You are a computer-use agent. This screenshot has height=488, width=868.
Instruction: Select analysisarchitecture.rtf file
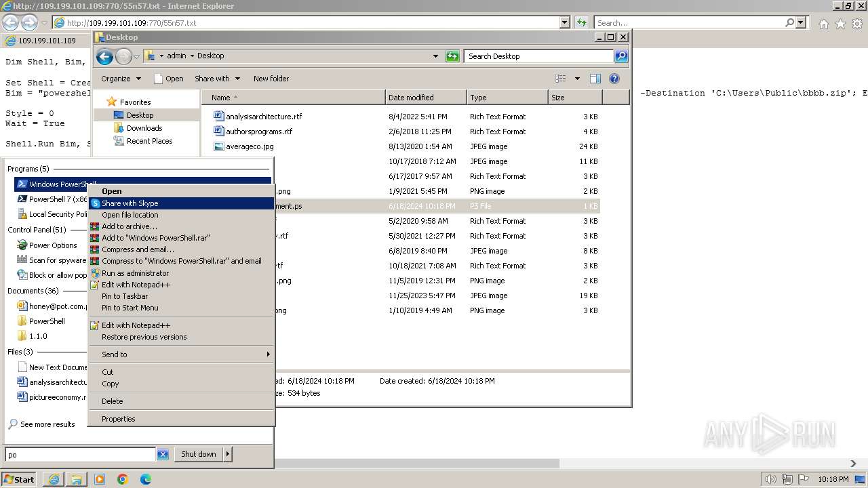(264, 117)
